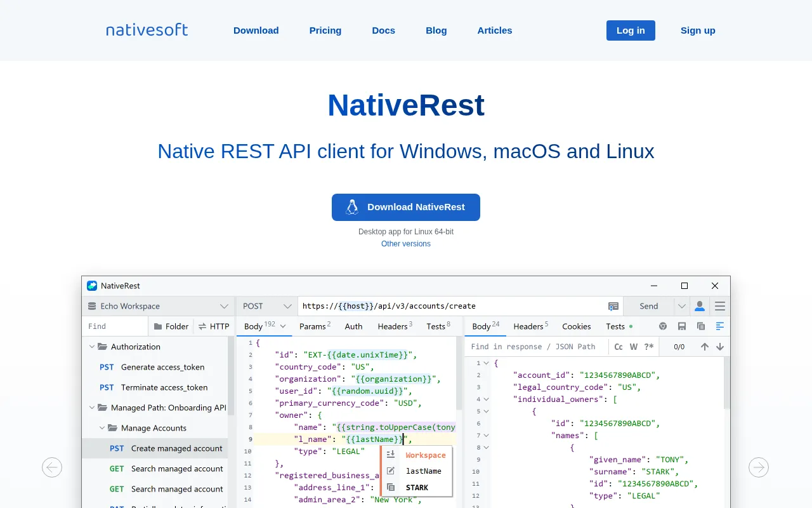Open the Cookies tab
Image resolution: width=812 pixels, height=508 pixels.
(x=577, y=326)
